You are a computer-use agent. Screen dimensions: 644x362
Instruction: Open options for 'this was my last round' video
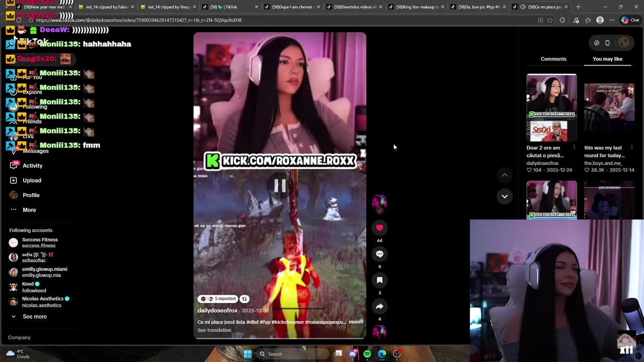[x=632, y=147]
